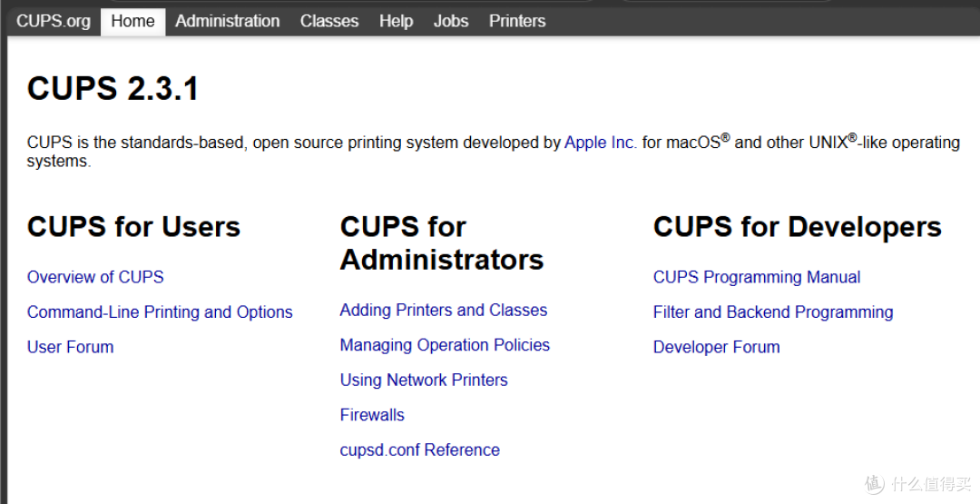Open the Firewalls help link

click(x=372, y=415)
